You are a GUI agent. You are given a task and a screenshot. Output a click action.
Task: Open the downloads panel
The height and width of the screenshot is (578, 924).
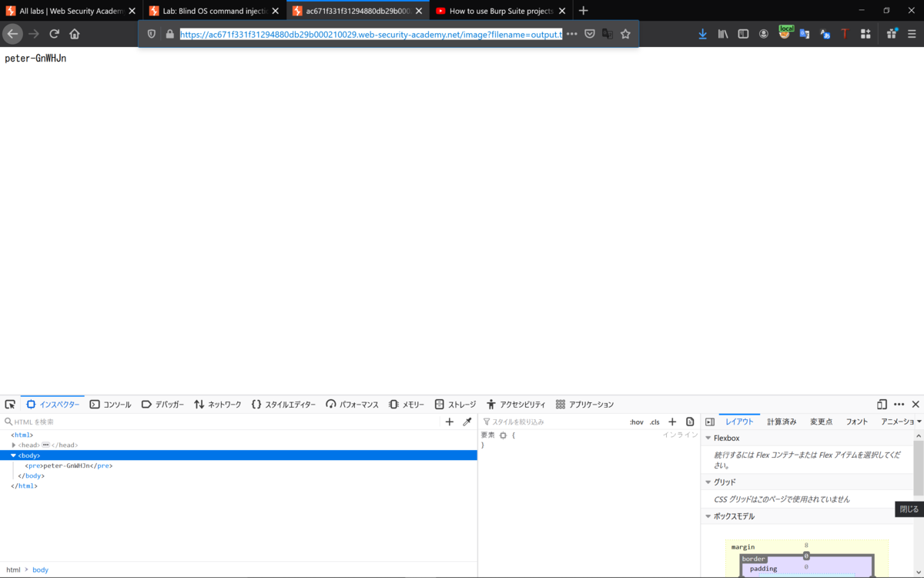coord(702,34)
